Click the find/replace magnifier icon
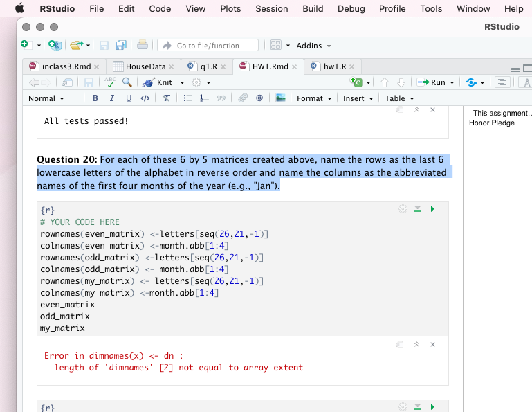This screenshot has width=532, height=412. [127, 82]
